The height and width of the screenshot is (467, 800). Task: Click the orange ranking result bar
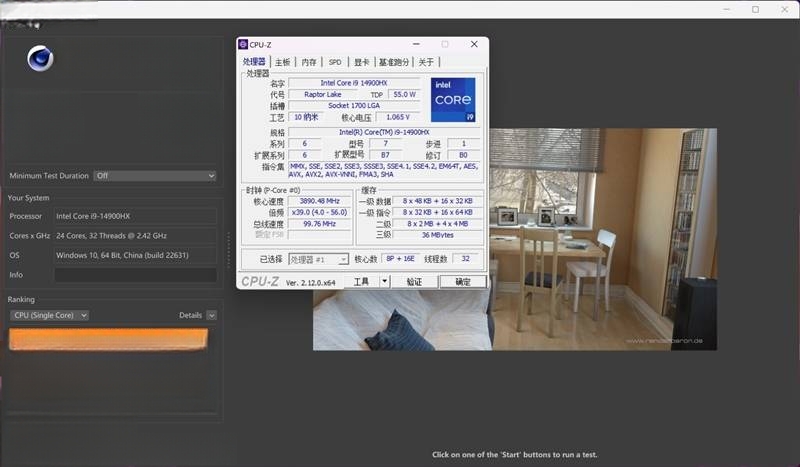[108, 339]
